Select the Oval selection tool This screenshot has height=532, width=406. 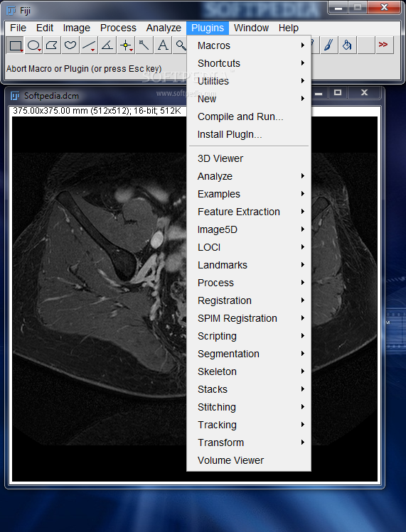click(x=33, y=45)
